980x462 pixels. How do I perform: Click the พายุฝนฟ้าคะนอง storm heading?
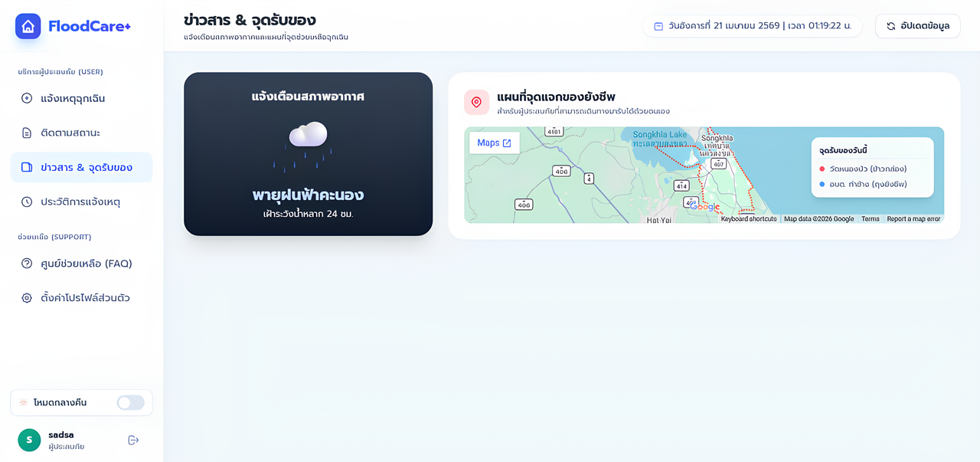click(308, 195)
